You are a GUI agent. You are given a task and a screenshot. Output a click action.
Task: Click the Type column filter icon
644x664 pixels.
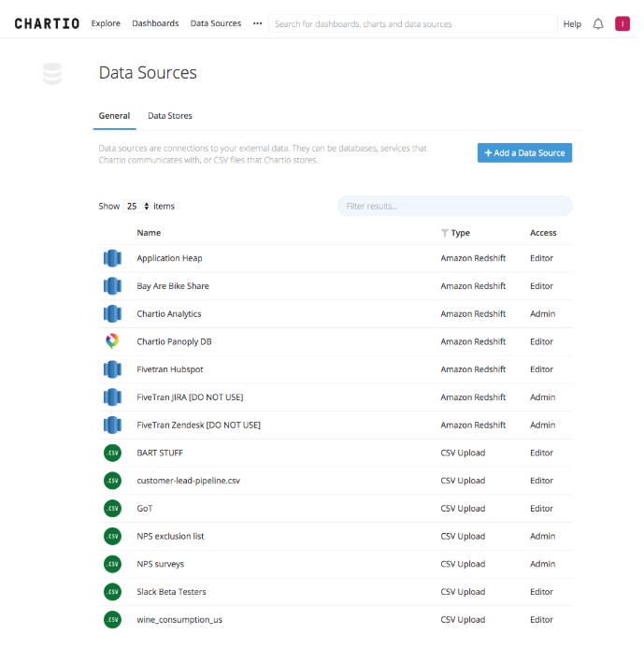[x=444, y=233]
